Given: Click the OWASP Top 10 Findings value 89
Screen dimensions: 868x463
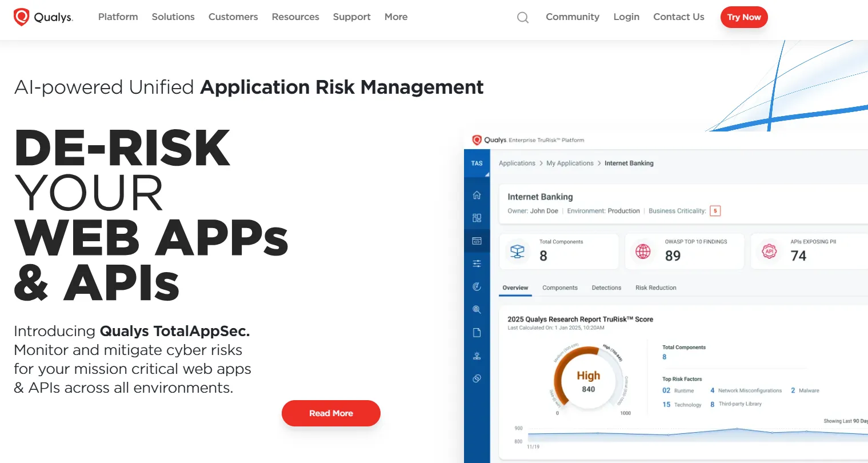Looking at the screenshot, I should pyautogui.click(x=673, y=256).
